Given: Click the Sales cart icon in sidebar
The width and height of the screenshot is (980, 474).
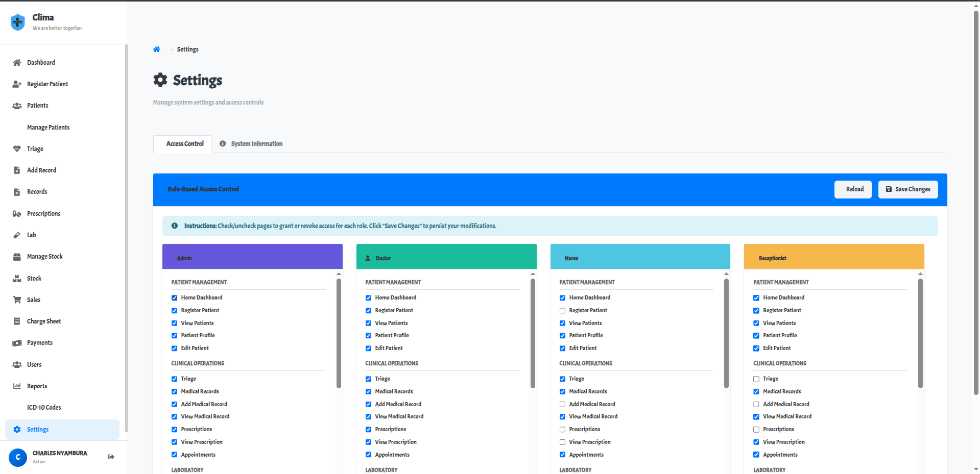Looking at the screenshot, I should tap(17, 300).
